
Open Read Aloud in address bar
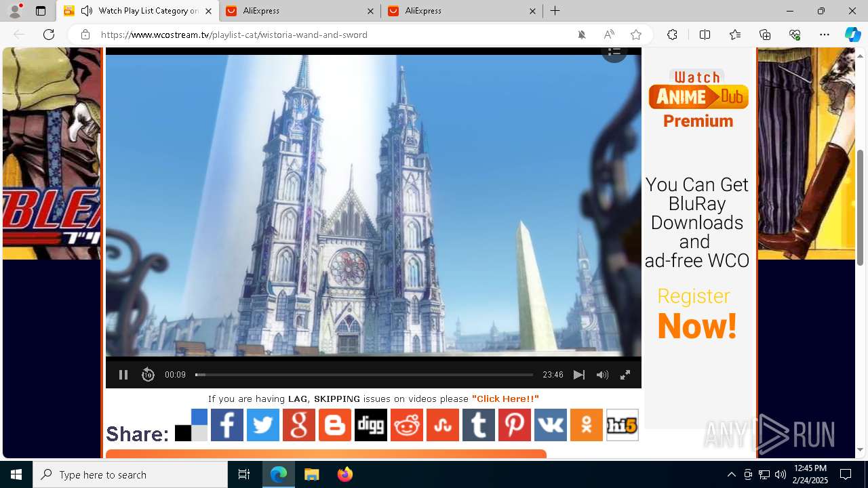click(x=609, y=35)
